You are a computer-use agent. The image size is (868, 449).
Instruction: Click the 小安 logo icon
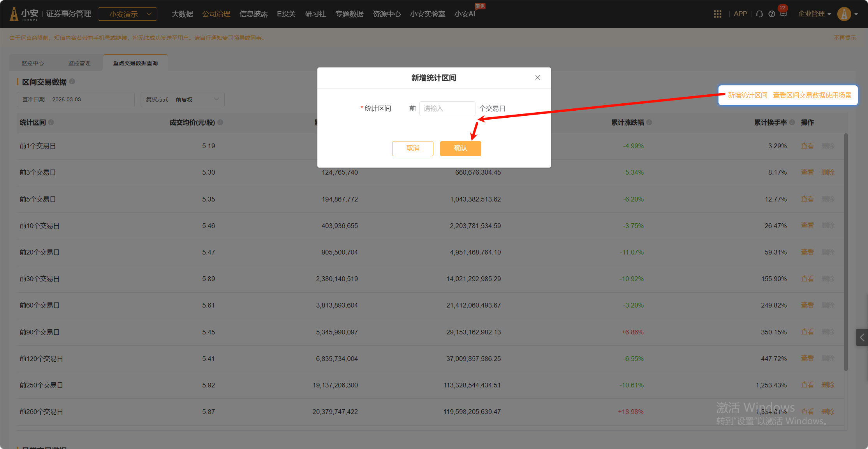pos(14,14)
